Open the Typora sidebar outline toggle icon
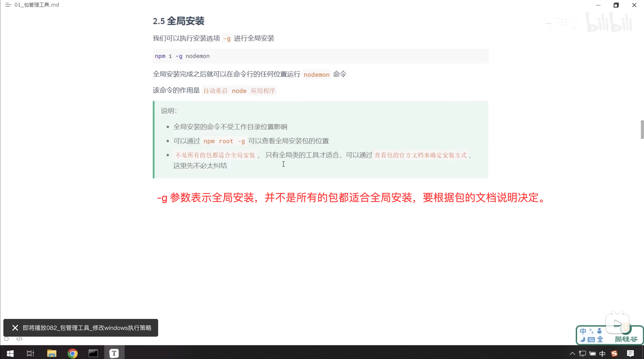This screenshot has height=359, width=644. click(x=8, y=5)
